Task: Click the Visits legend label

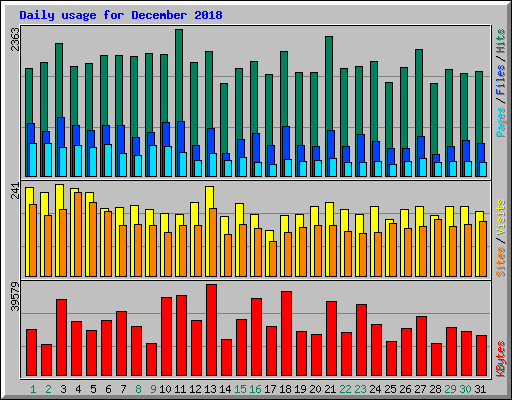Action: click(501, 217)
